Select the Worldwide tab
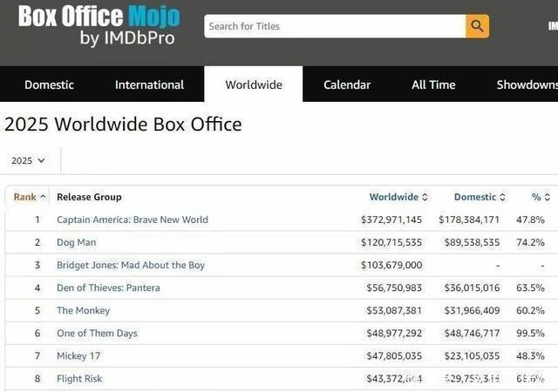558x392 pixels. point(254,84)
